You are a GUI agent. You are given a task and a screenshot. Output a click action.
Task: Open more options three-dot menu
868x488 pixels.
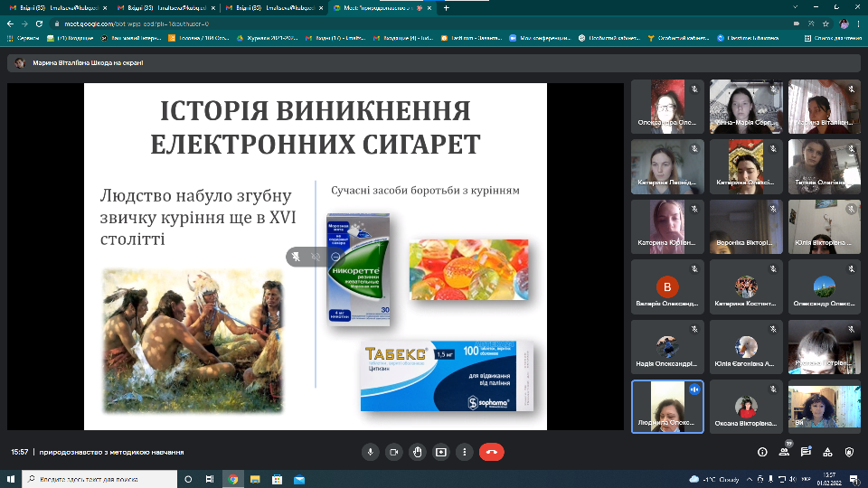[464, 452]
